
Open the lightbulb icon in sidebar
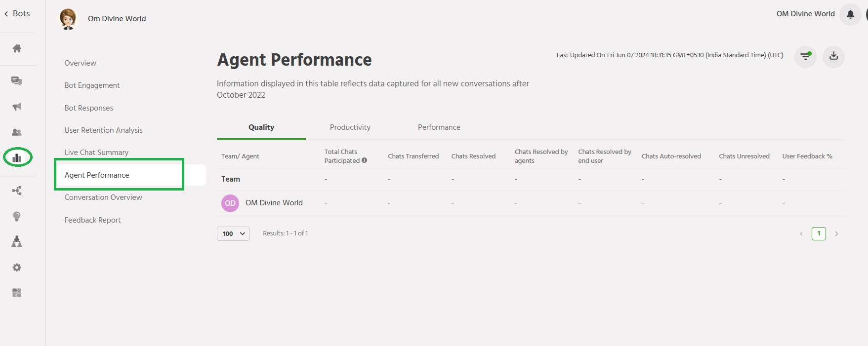coord(17,216)
